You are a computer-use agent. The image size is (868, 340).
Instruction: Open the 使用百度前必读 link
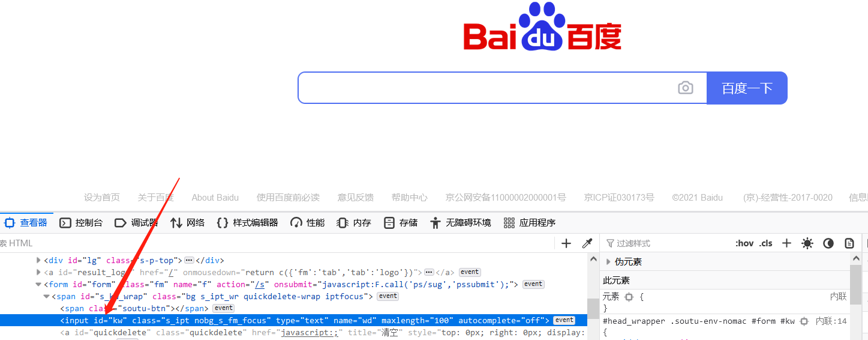[288, 197]
